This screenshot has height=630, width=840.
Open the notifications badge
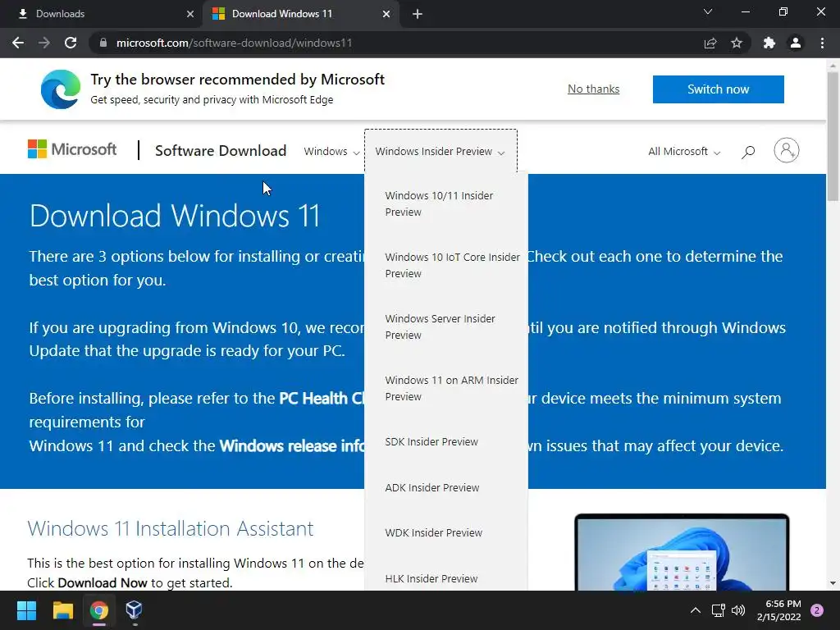[817, 610]
